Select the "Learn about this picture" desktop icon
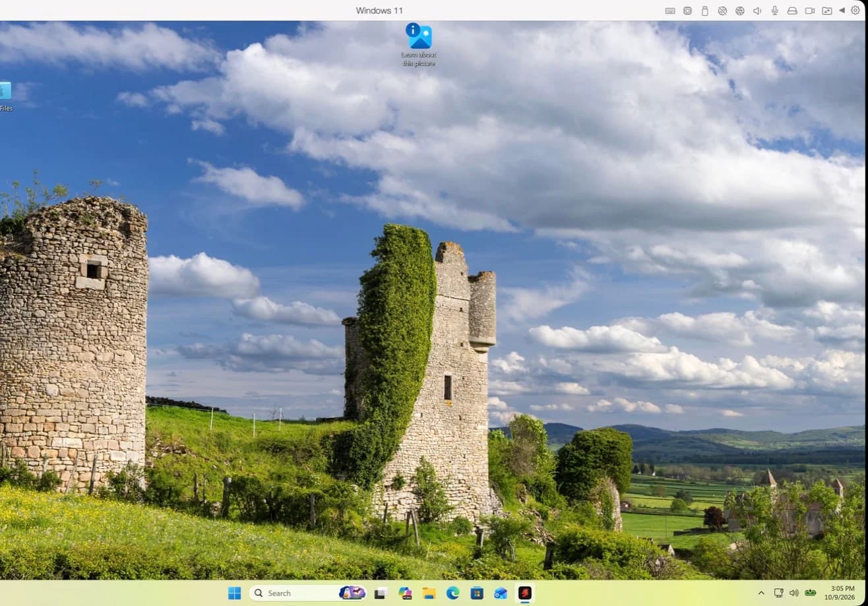 [419, 45]
